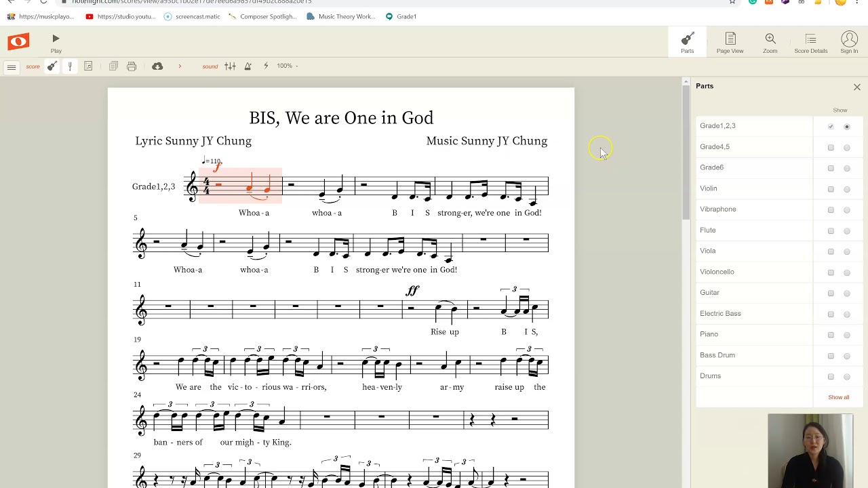This screenshot has height=488, width=868.
Task: Check the Flute checkbox
Action: point(831,231)
